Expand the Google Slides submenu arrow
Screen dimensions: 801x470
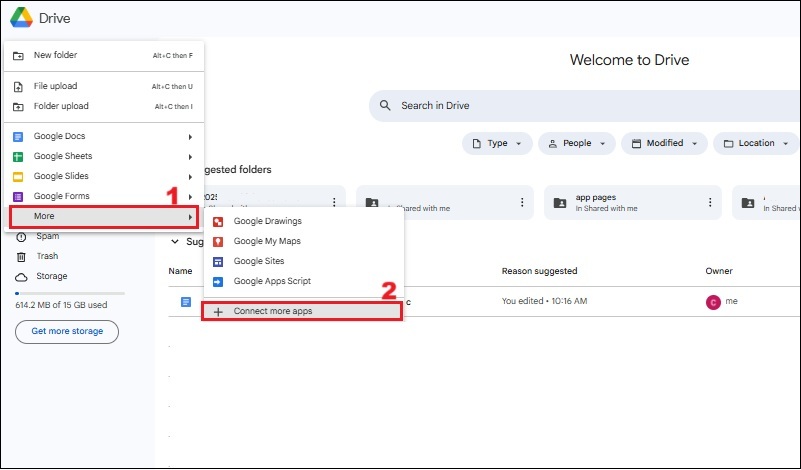pyautogui.click(x=190, y=177)
